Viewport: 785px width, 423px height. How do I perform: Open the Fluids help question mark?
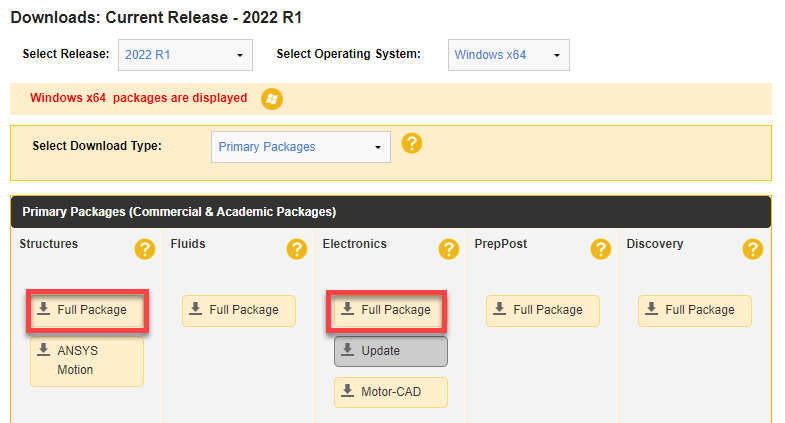click(x=296, y=249)
